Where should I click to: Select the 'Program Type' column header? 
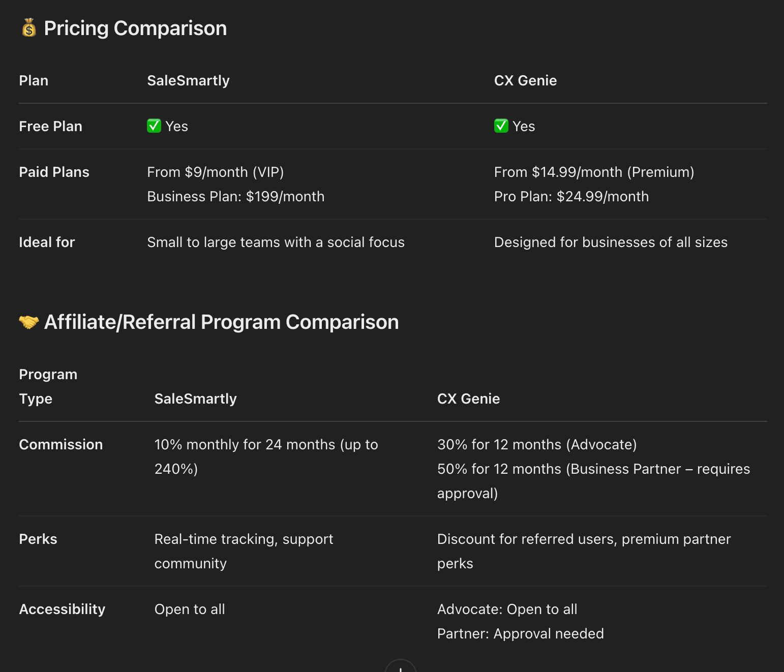point(48,386)
